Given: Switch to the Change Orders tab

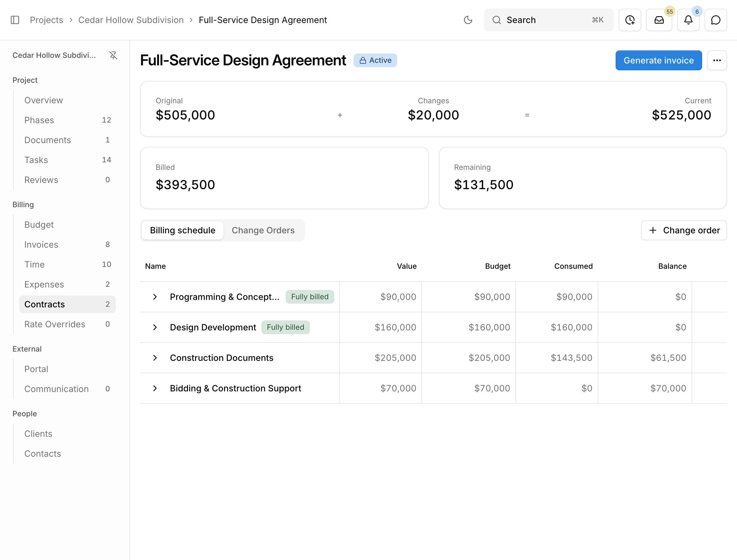Looking at the screenshot, I should click(x=263, y=230).
